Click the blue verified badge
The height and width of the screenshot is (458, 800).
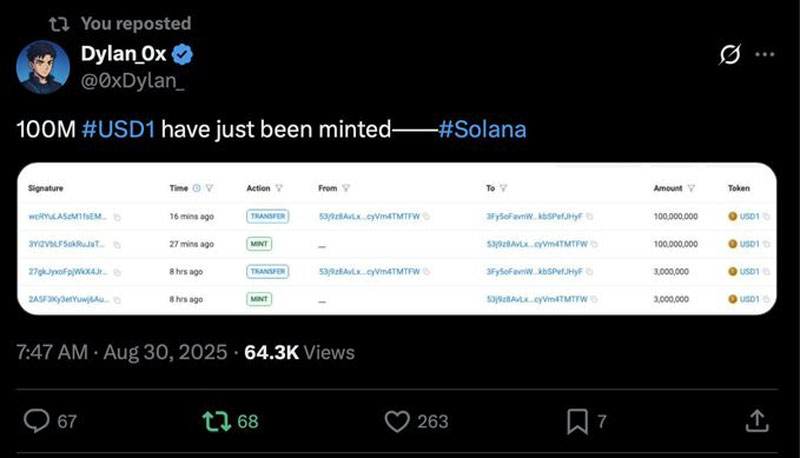(x=183, y=53)
